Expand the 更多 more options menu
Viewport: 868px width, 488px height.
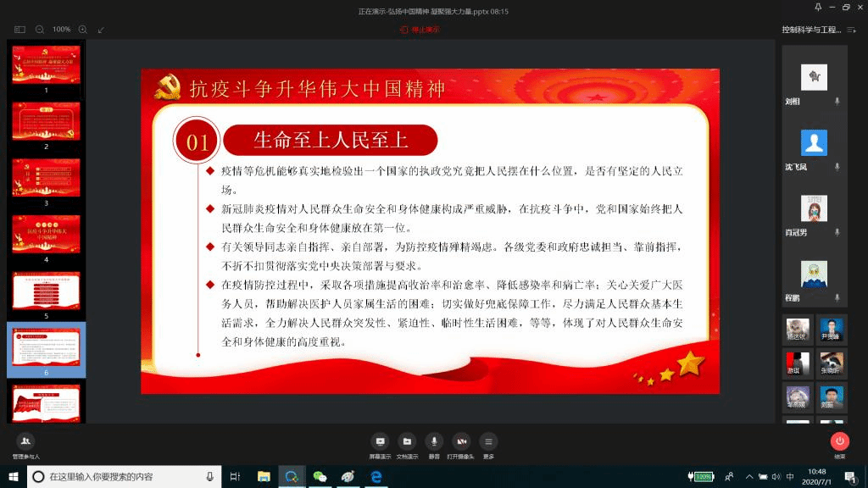488,441
